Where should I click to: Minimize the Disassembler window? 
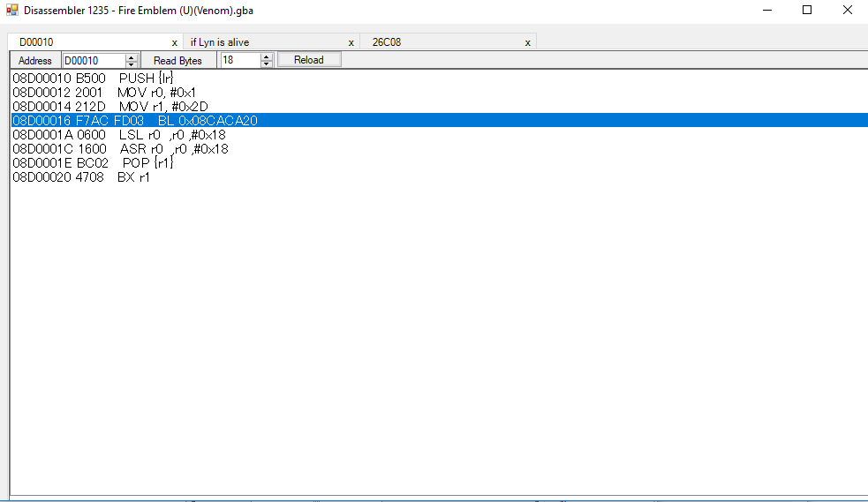(767, 10)
